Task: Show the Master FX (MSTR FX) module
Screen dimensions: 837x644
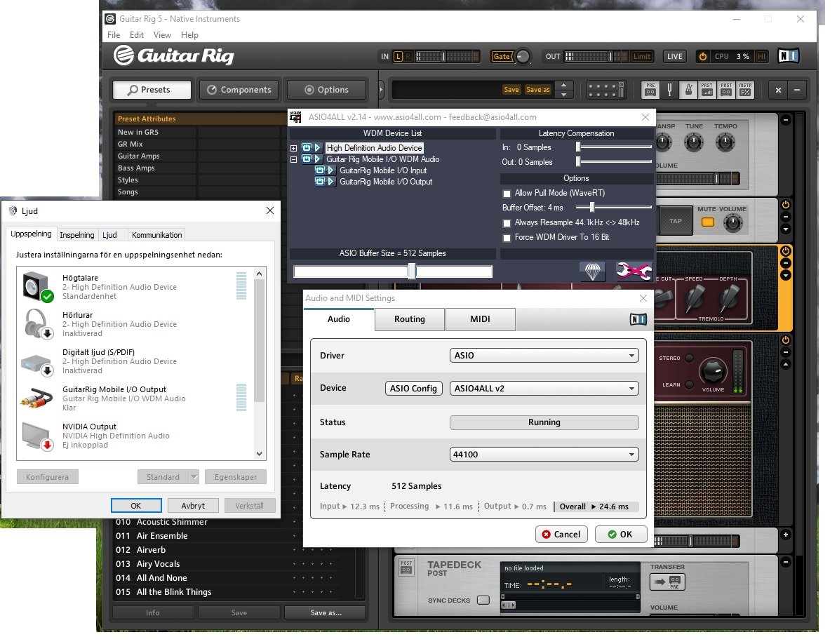Action: coord(745,89)
